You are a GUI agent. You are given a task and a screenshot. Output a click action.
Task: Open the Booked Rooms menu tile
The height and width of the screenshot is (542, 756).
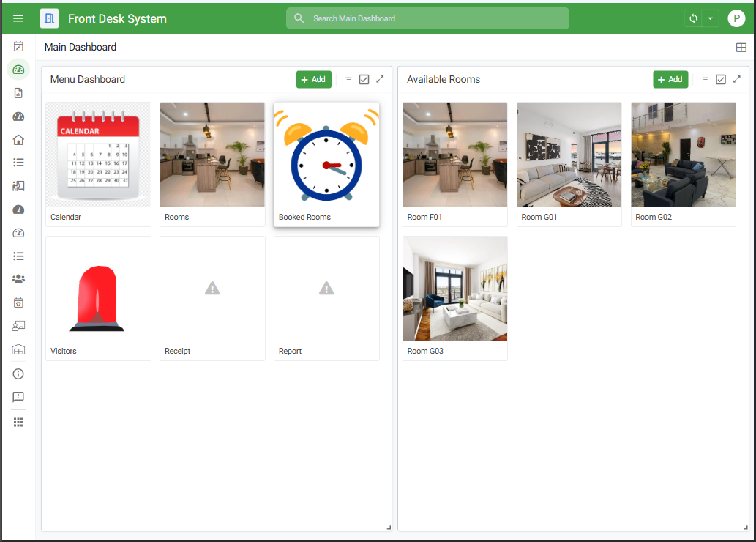point(326,164)
